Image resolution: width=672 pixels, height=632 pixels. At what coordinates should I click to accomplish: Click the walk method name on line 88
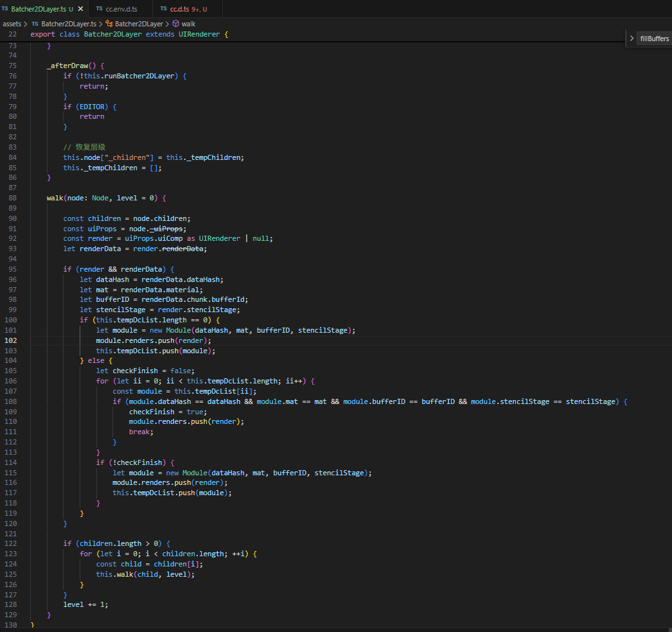coord(55,198)
